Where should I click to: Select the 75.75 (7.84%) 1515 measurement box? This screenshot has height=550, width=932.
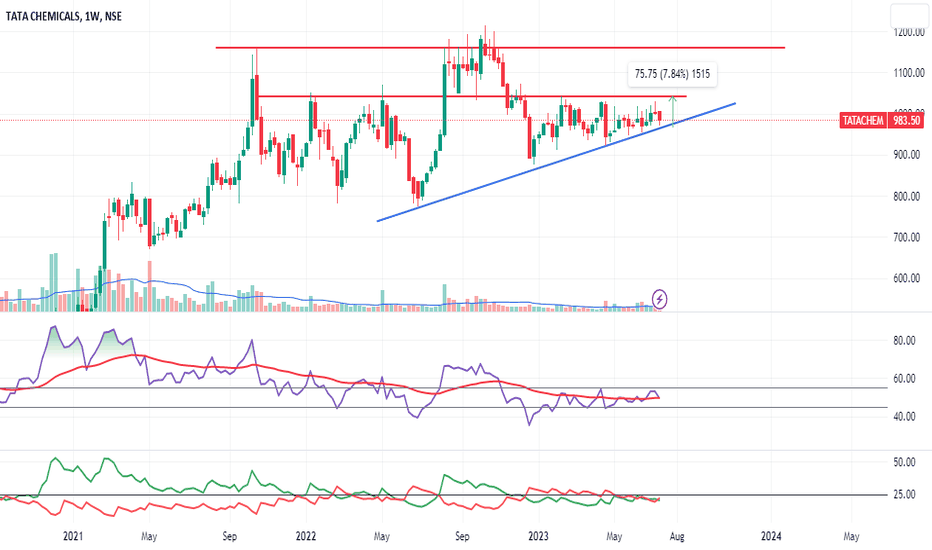[672, 74]
